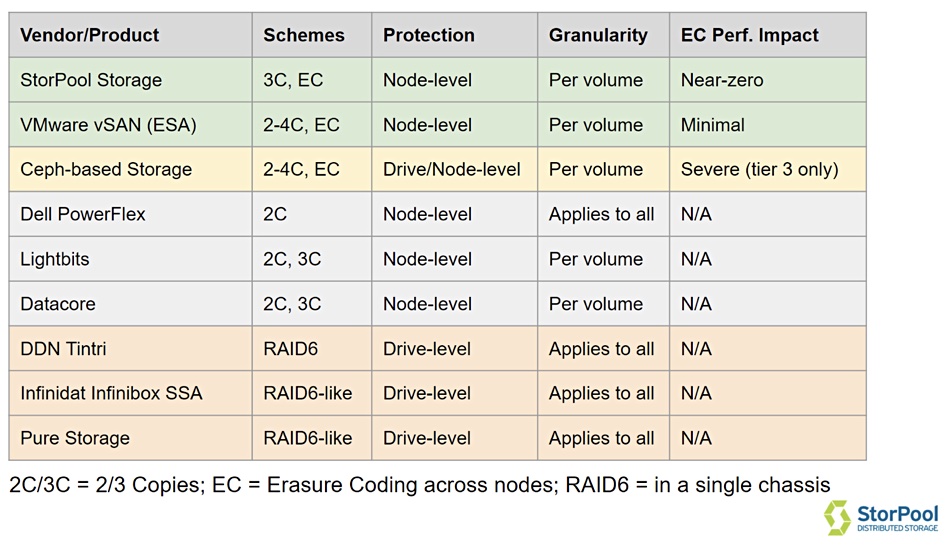Click the Severe (tier 3 only) cell
950x547 pixels.
point(768,169)
